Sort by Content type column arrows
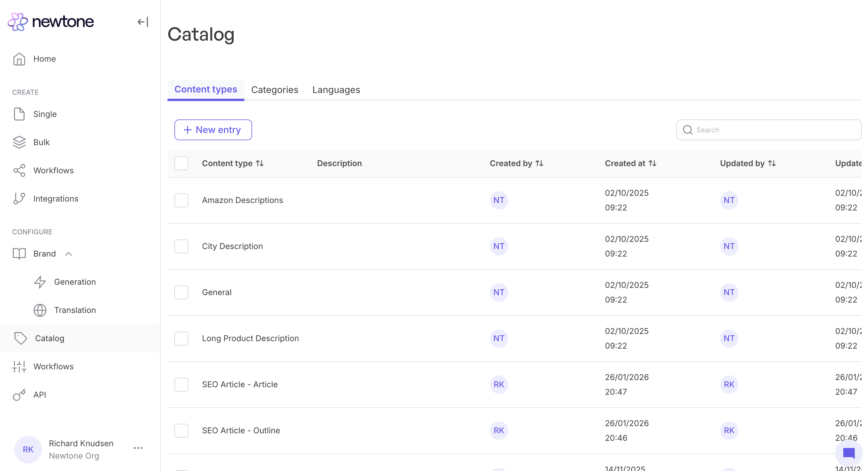Screen dimensions: 868x471 point(260,163)
